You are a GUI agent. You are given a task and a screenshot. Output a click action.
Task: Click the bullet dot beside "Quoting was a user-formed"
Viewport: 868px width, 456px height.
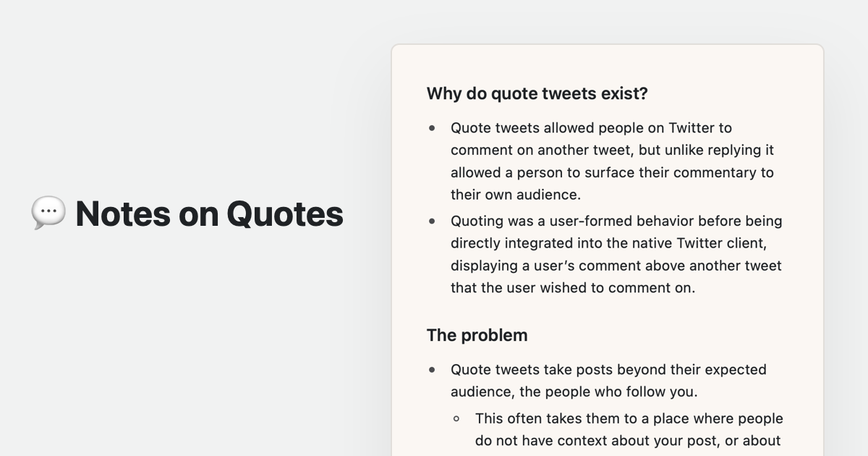coord(433,221)
